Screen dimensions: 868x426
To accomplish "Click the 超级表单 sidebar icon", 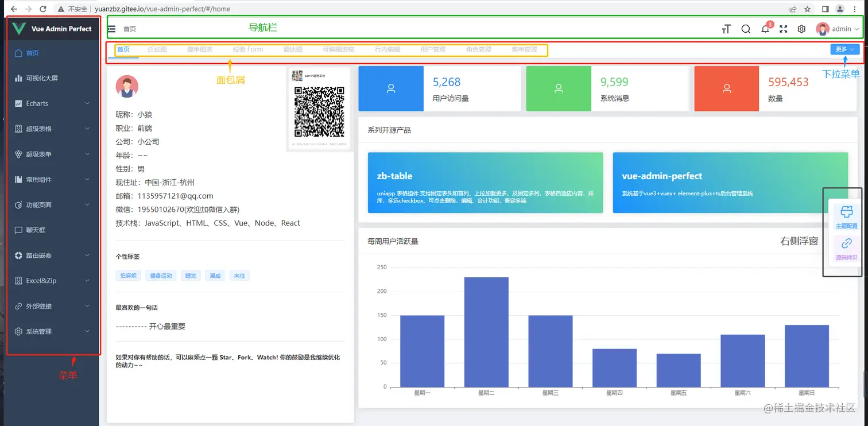I will (x=18, y=154).
